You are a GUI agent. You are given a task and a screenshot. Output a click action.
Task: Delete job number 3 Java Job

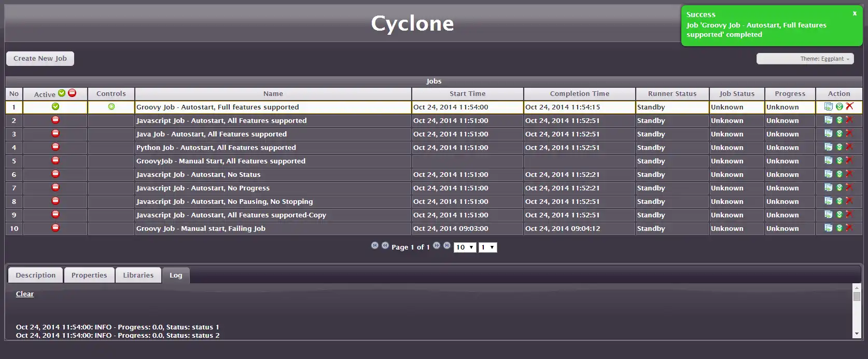[x=849, y=133]
